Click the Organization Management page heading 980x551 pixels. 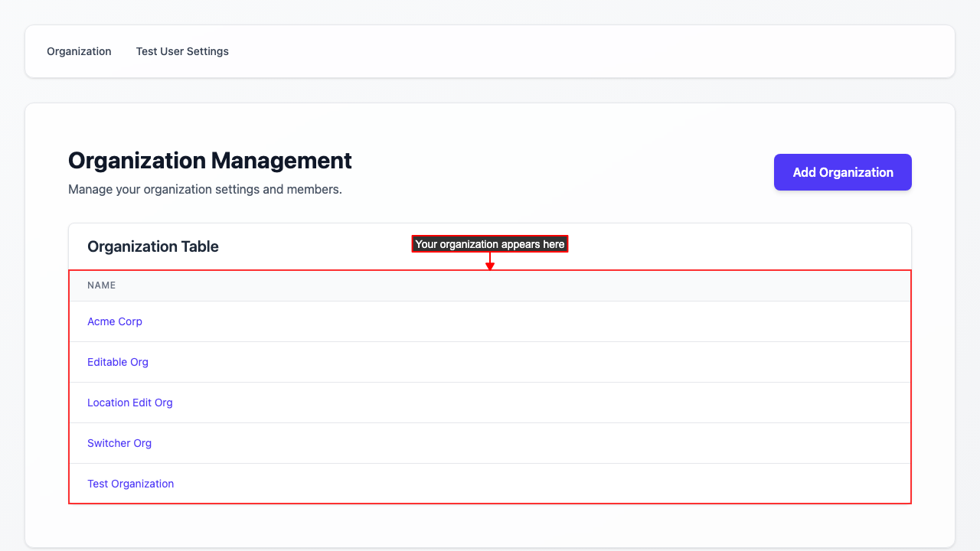[210, 161]
